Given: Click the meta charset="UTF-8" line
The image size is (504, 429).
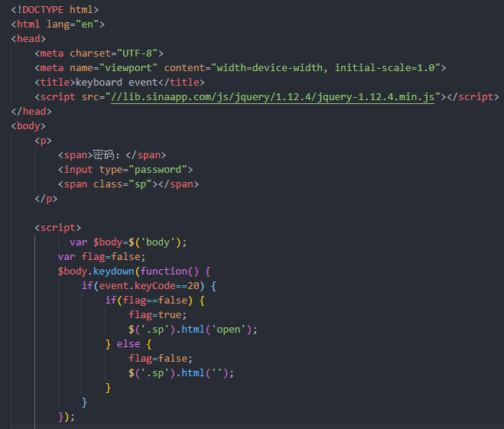Looking at the screenshot, I should [99, 53].
